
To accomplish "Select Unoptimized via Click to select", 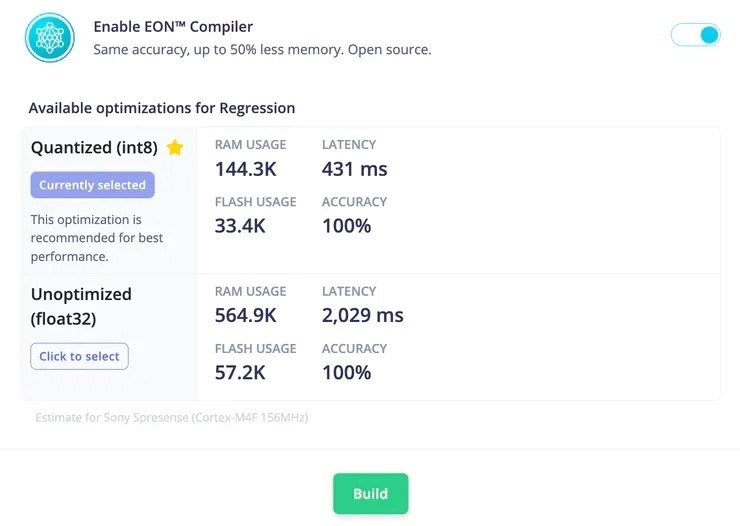I will click(x=79, y=356).
